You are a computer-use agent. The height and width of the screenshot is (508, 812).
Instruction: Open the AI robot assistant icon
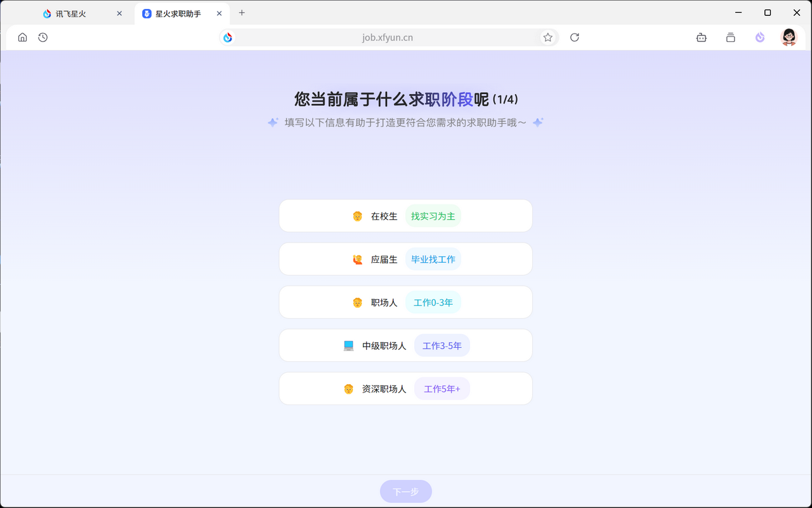(701, 37)
